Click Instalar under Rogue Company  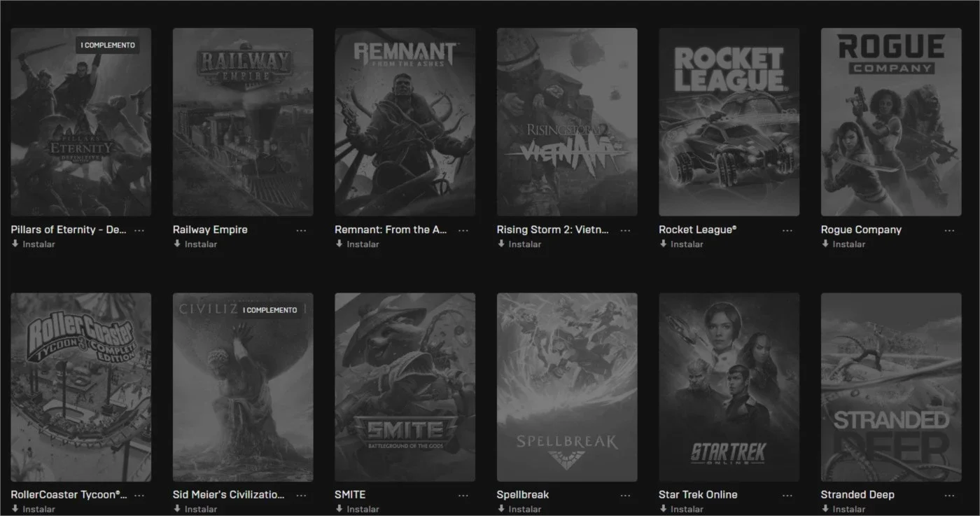(x=843, y=244)
